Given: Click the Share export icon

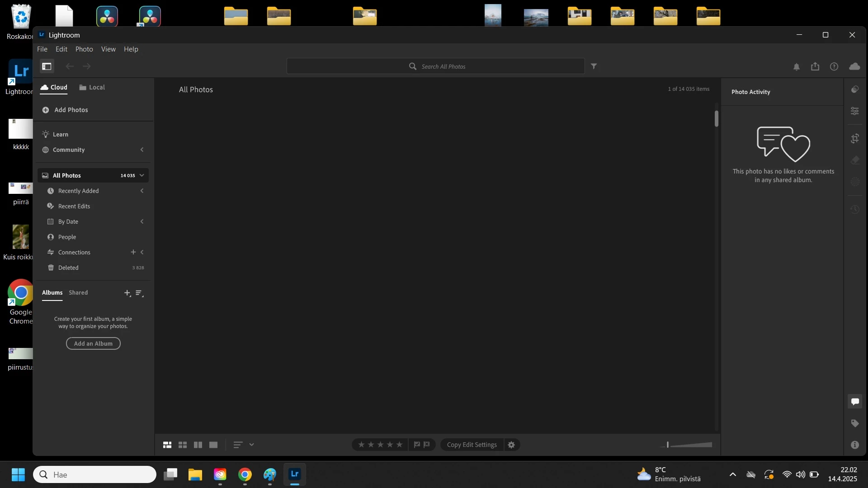Looking at the screenshot, I should [815, 67].
